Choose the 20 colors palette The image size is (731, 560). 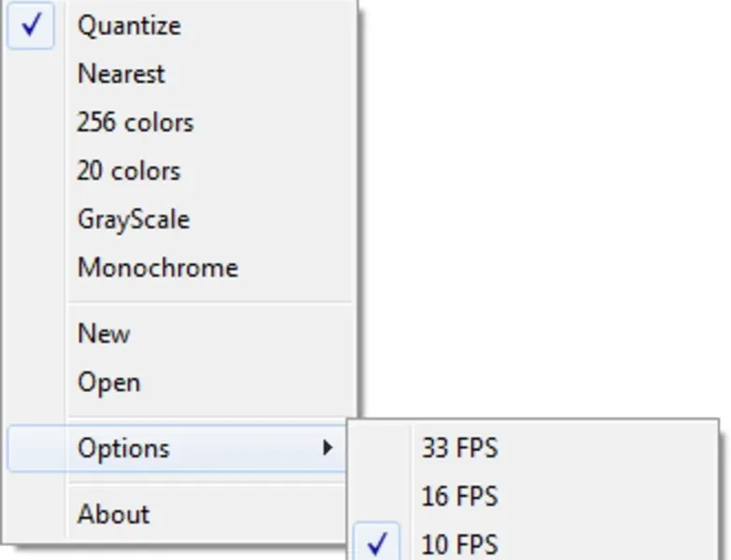[129, 172]
